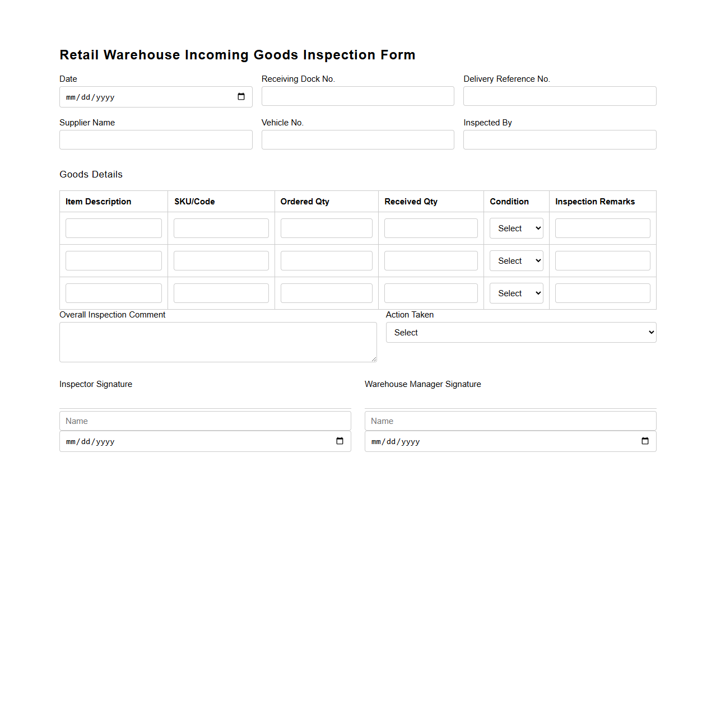Click the Overall Inspection Comment box
The width and height of the screenshot is (716, 728).
coord(218,342)
